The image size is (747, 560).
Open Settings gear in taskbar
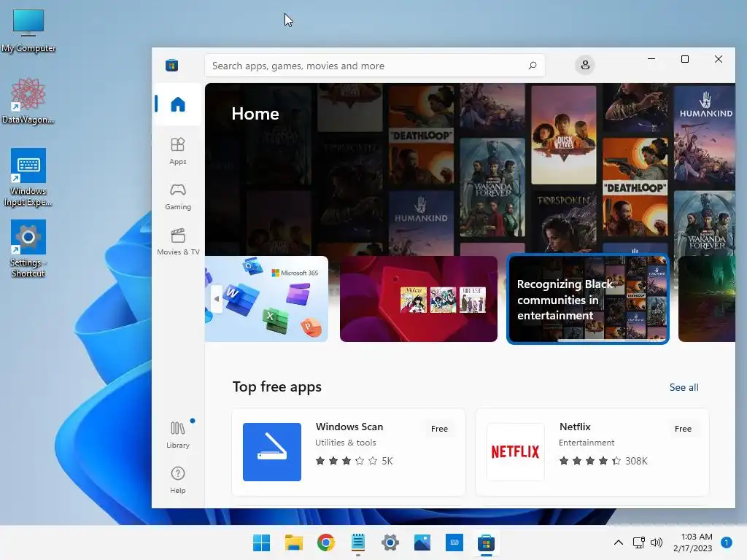click(390, 542)
